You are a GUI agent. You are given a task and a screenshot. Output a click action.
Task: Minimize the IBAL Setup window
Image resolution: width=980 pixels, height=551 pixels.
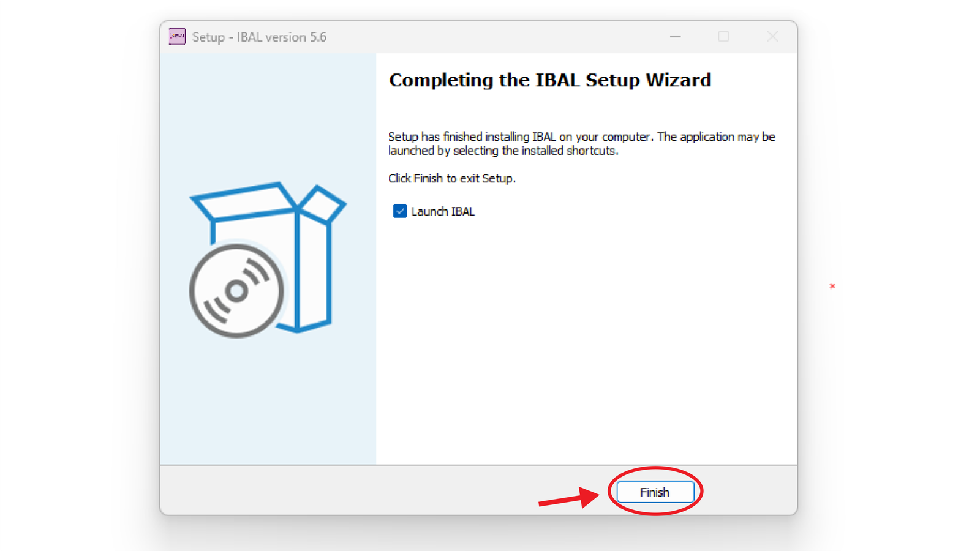pos(675,37)
